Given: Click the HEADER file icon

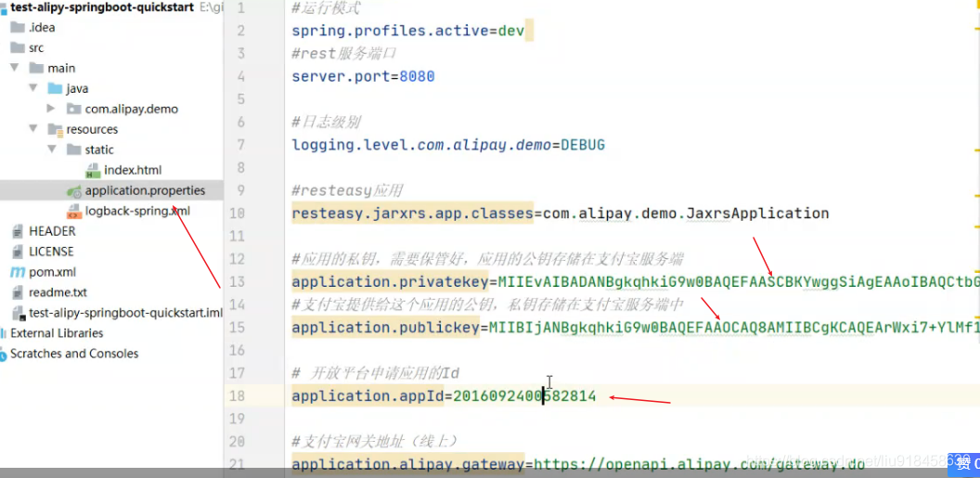Looking at the screenshot, I should pos(18,232).
